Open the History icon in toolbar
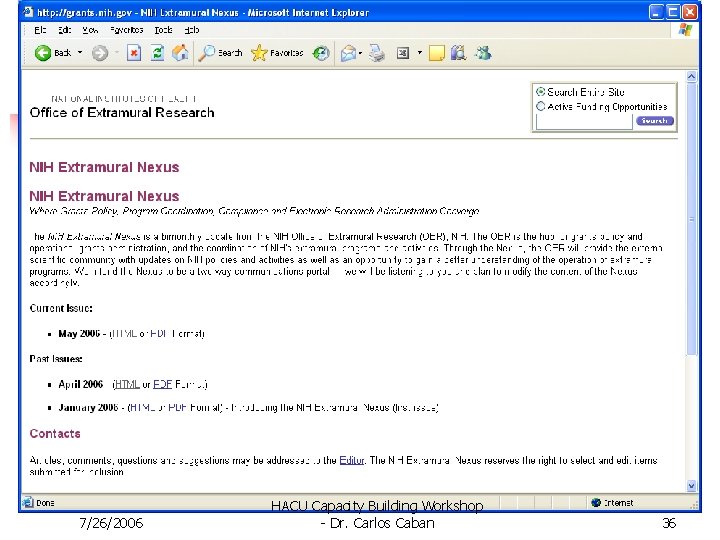 321,53
